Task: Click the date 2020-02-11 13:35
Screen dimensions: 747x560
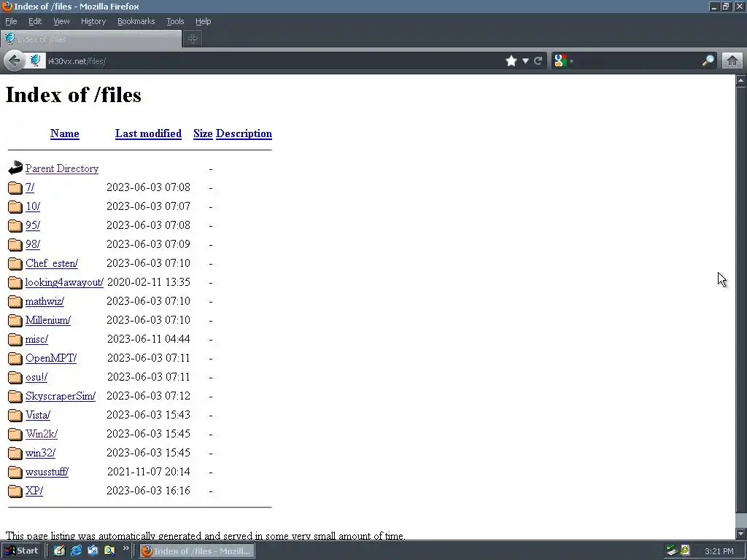Action: point(149,282)
